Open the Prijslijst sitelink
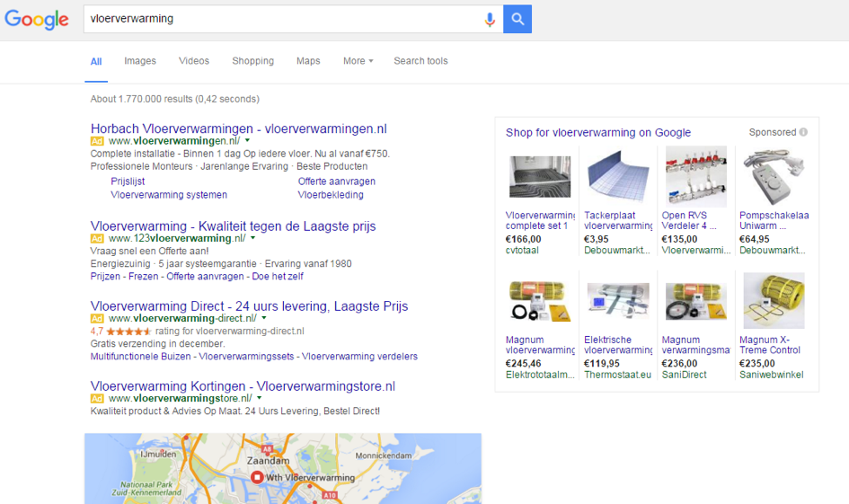Screen dimensions: 849x504 pos(128,181)
